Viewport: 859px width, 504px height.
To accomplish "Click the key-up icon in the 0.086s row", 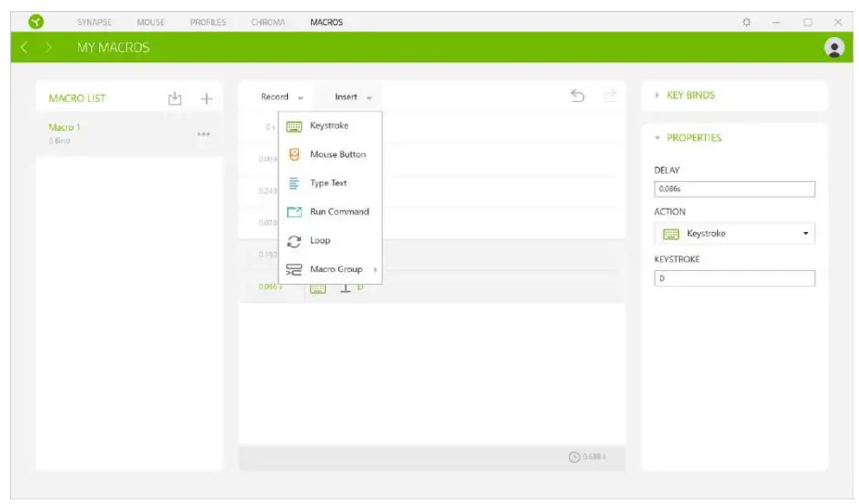I will (x=345, y=288).
